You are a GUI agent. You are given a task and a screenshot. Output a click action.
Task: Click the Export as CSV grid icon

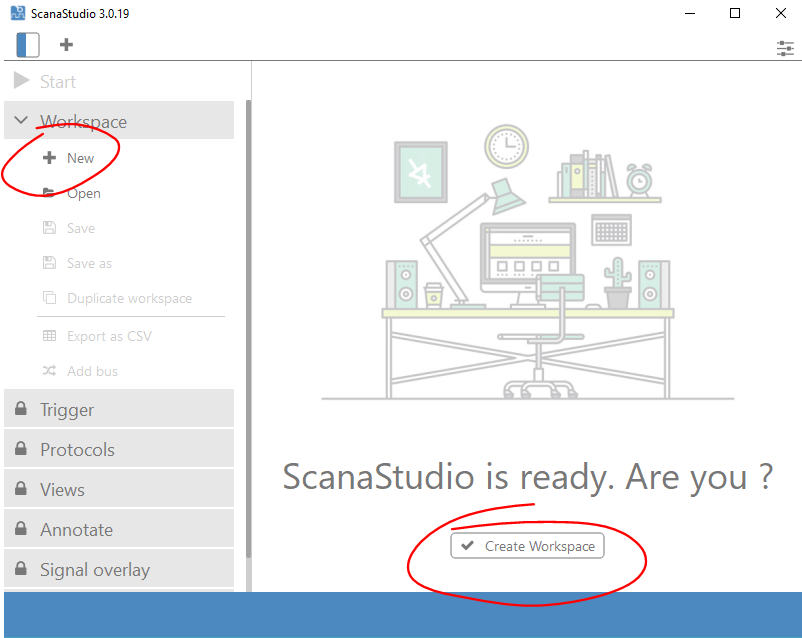(48, 336)
